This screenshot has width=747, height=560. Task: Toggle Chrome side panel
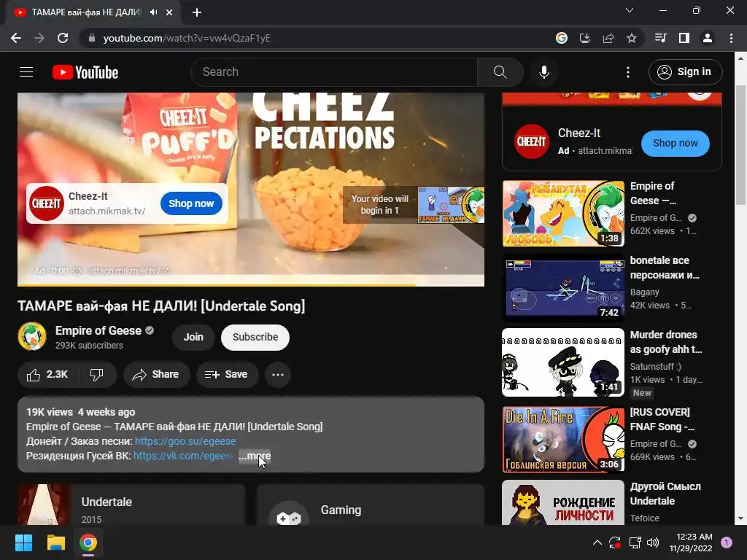click(684, 38)
